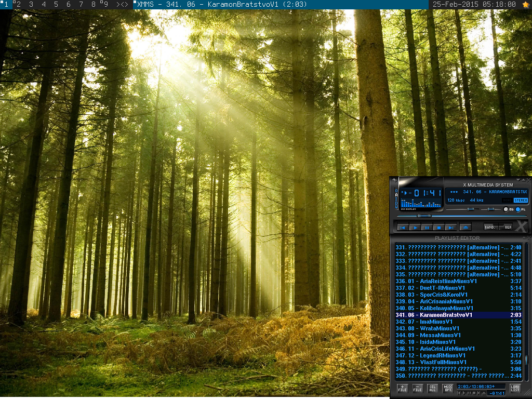The width and height of the screenshot is (532, 399).
Task: Click the - FILE remove button
Action: pos(417,389)
